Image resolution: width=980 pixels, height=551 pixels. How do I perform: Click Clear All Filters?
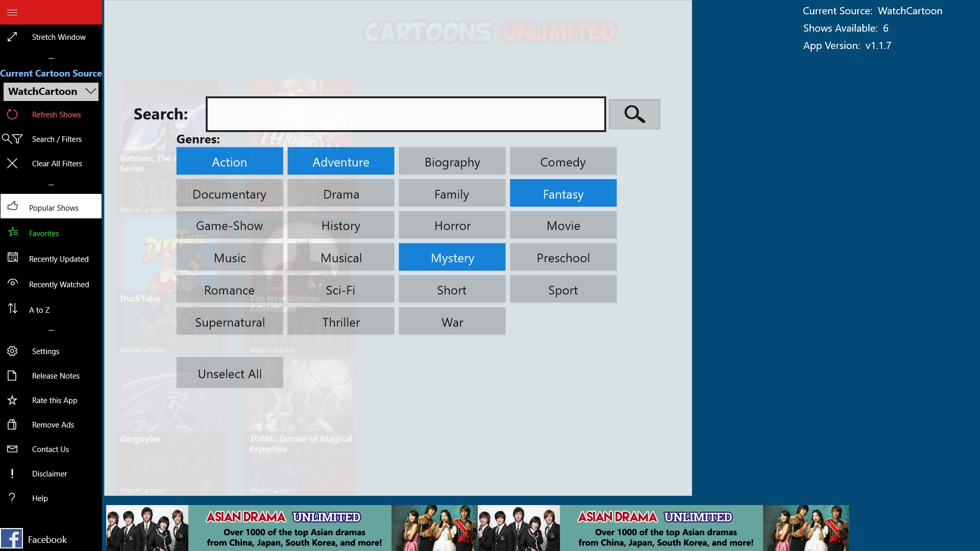point(56,163)
